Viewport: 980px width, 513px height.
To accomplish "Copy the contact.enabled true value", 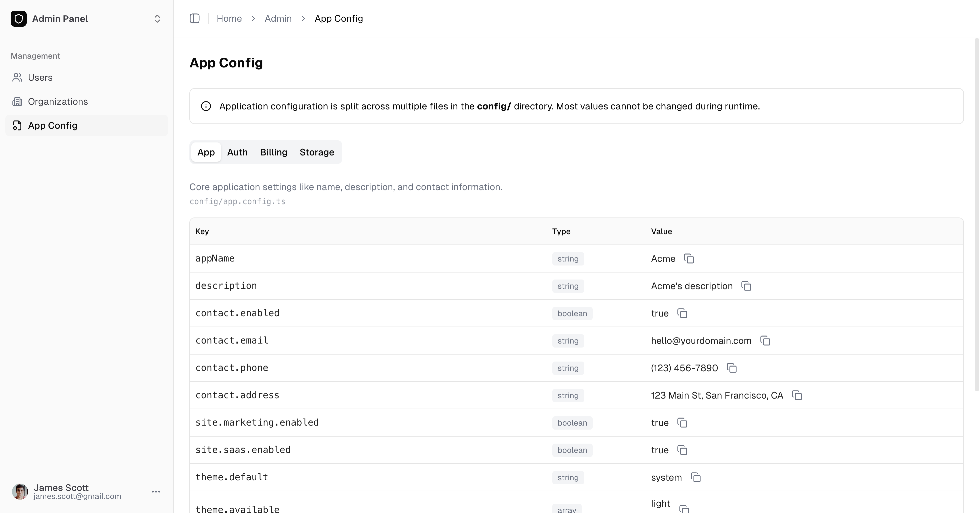I will pos(682,314).
